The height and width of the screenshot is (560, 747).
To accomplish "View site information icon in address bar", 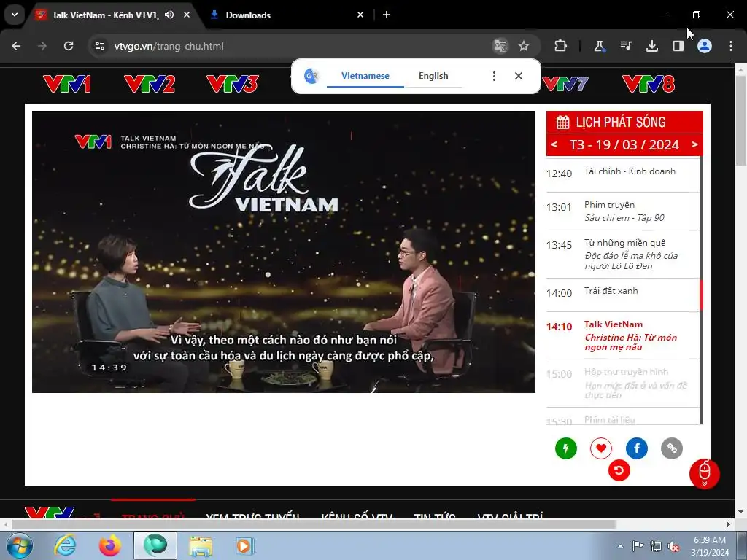I will tap(99, 46).
